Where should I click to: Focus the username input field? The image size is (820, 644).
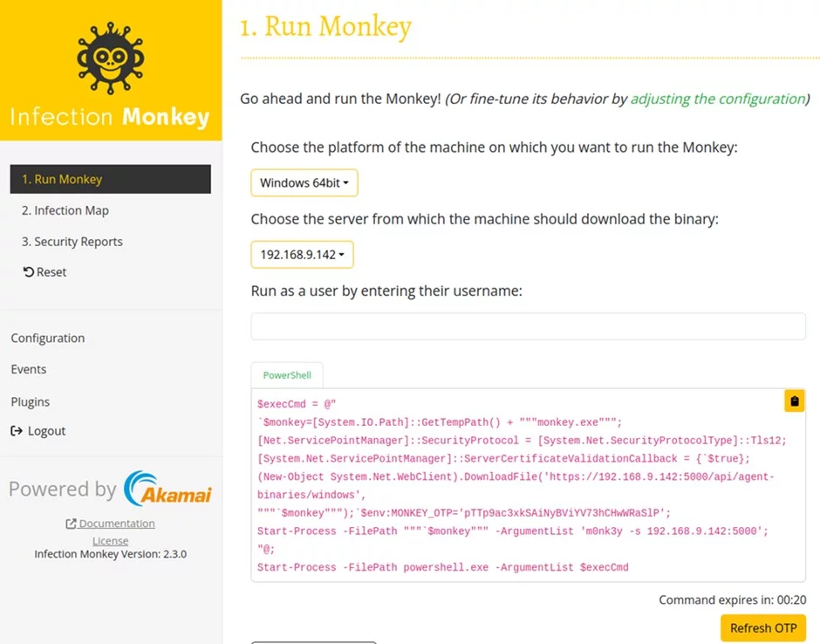528,326
